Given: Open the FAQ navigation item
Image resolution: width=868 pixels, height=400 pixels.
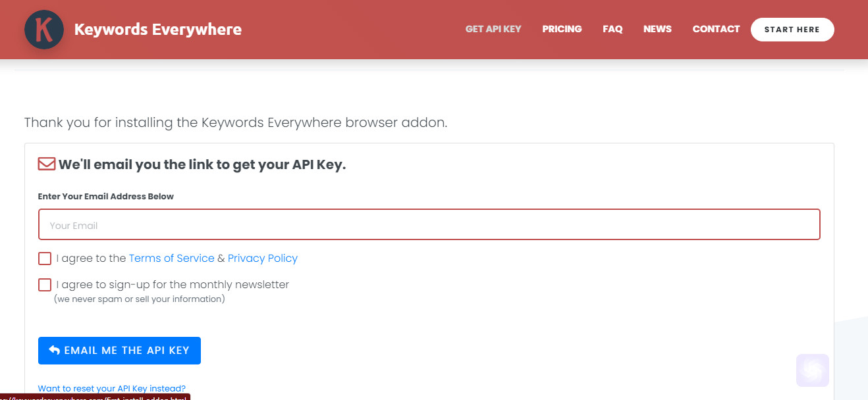Looking at the screenshot, I should tap(612, 29).
